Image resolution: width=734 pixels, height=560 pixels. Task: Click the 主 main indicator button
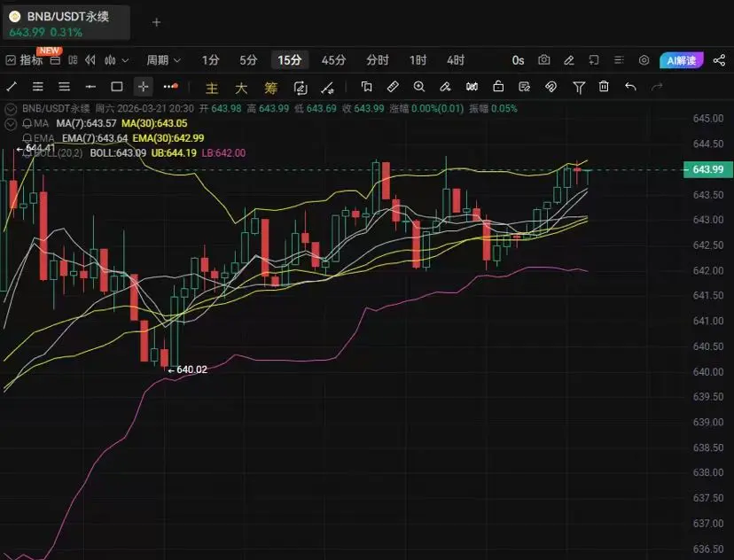pos(212,88)
